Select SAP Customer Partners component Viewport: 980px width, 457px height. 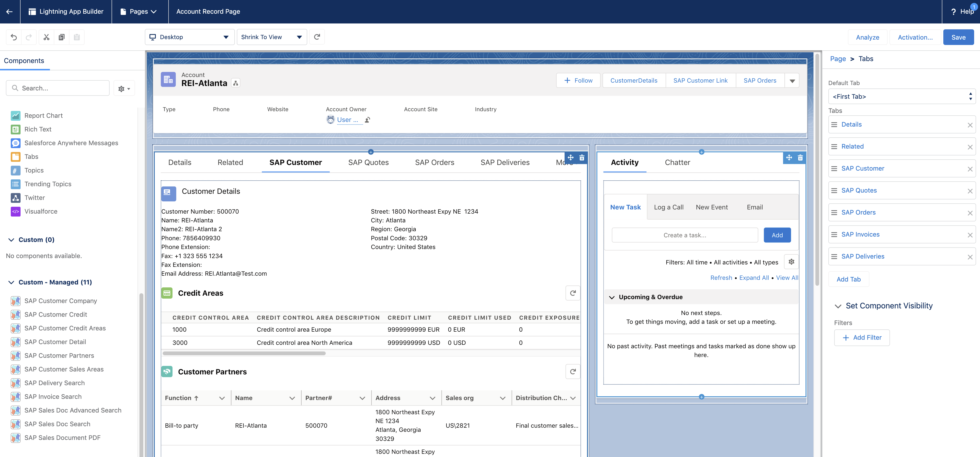coord(59,356)
